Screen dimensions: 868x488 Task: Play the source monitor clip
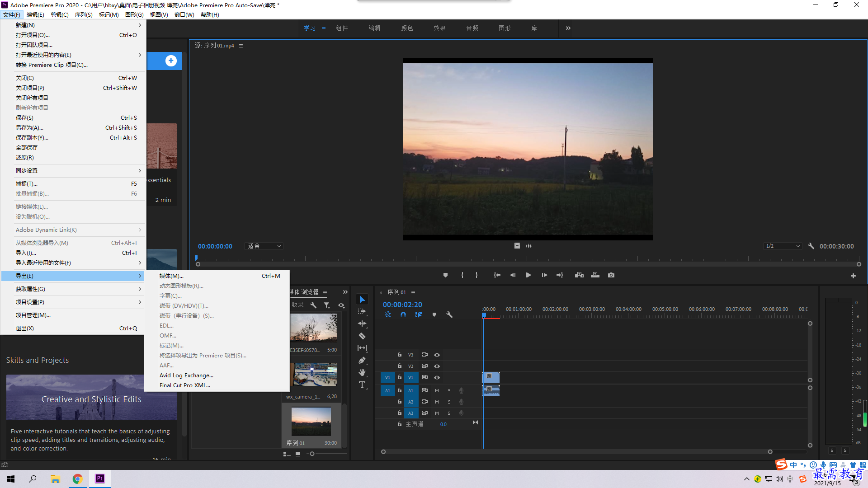(528, 275)
